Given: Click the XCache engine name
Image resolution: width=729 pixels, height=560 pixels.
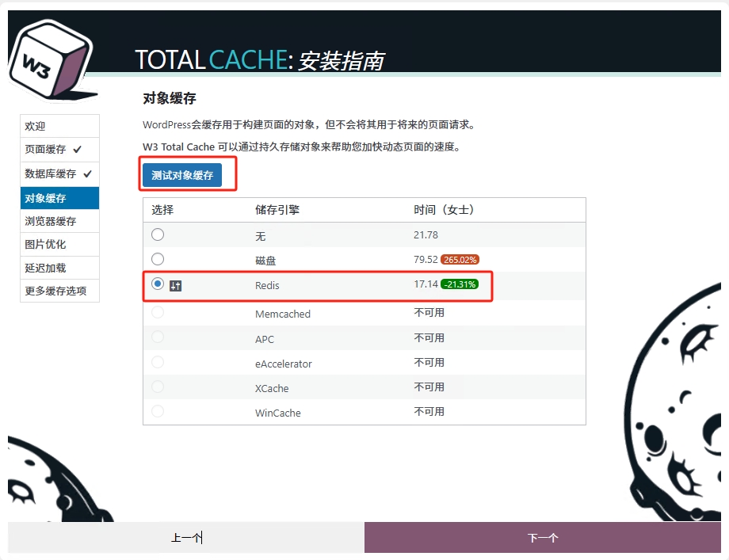Looking at the screenshot, I should [272, 388].
